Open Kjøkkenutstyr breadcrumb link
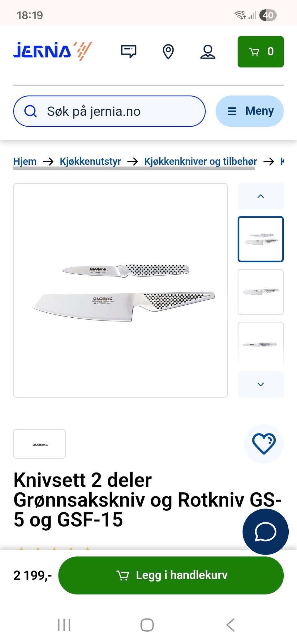297x644 pixels. 90,161
